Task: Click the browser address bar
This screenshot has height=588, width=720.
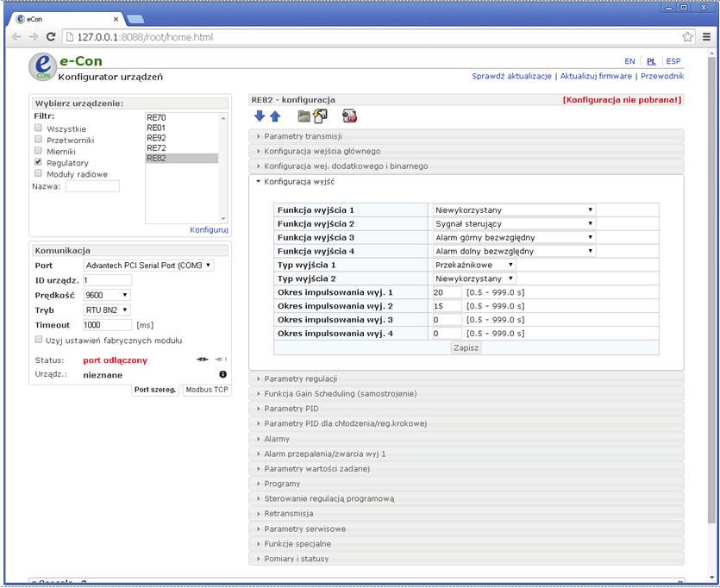Action: click(x=372, y=37)
